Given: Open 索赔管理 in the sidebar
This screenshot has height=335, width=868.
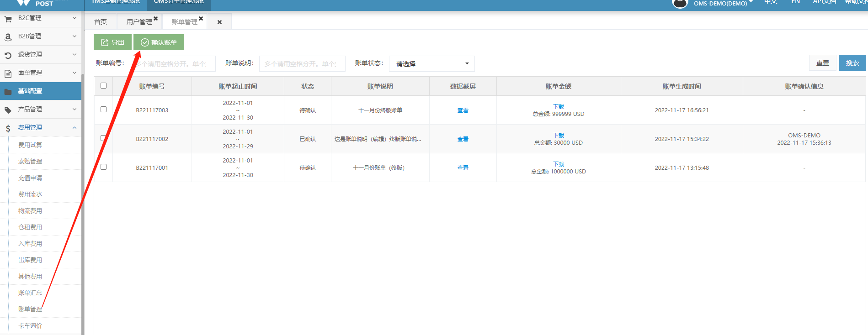Looking at the screenshot, I should tap(30, 162).
